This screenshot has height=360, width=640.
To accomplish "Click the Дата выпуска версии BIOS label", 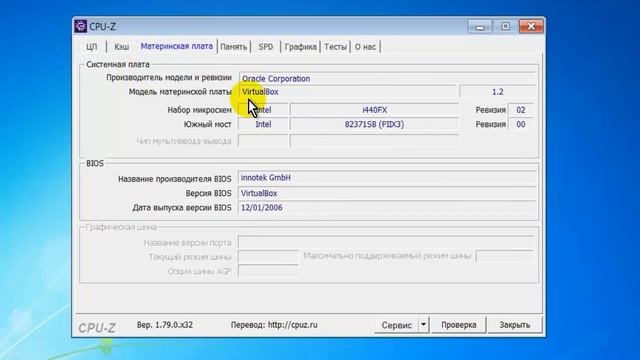I will 182,208.
